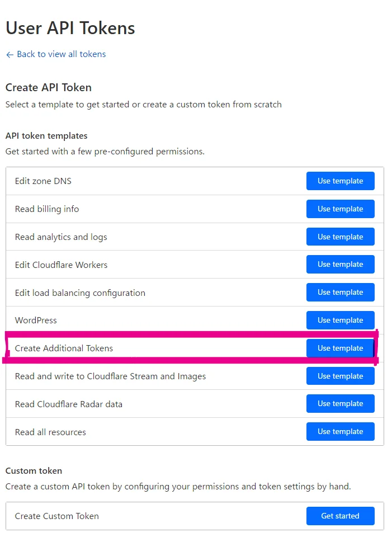Screen dimensions: 392x542
Task: Use template for Edit zone DNS
Action: coord(340,181)
